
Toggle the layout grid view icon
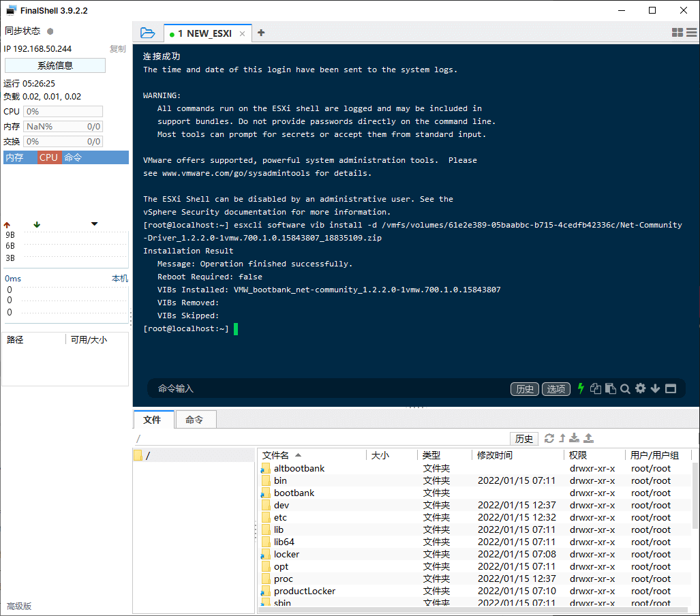coord(678,33)
